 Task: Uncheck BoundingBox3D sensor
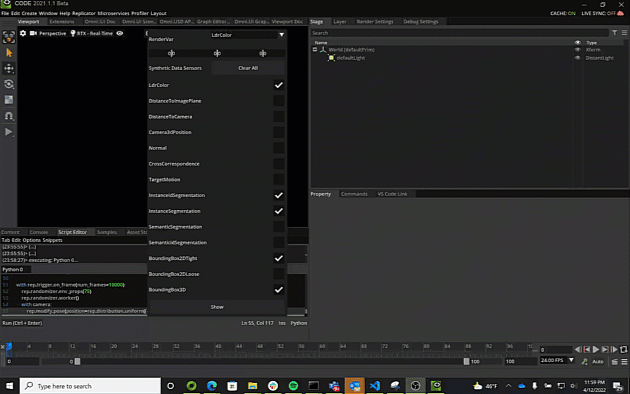tap(278, 290)
